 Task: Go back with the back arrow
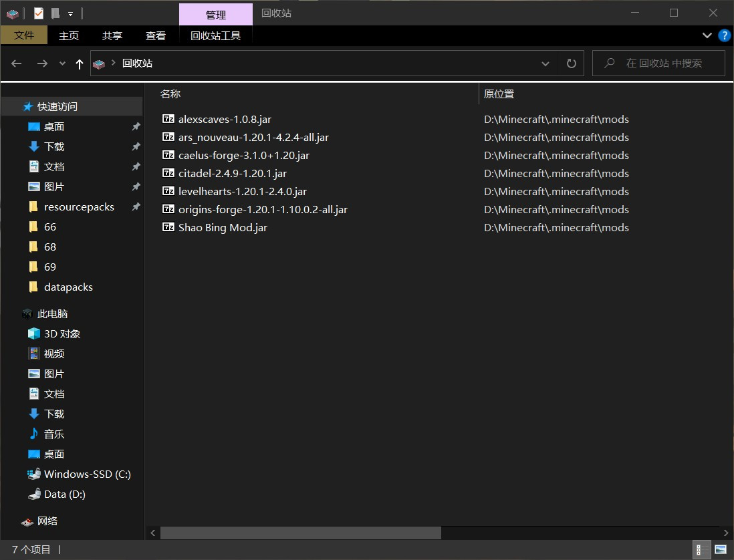(x=17, y=63)
